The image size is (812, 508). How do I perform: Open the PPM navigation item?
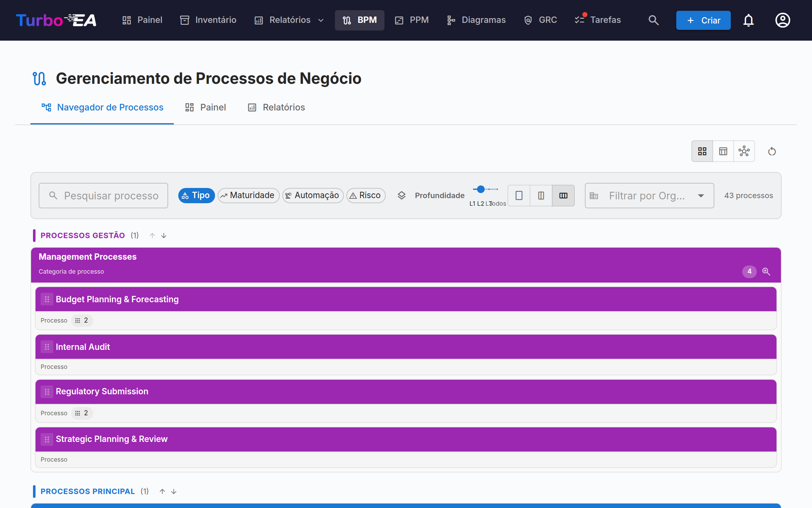412,20
